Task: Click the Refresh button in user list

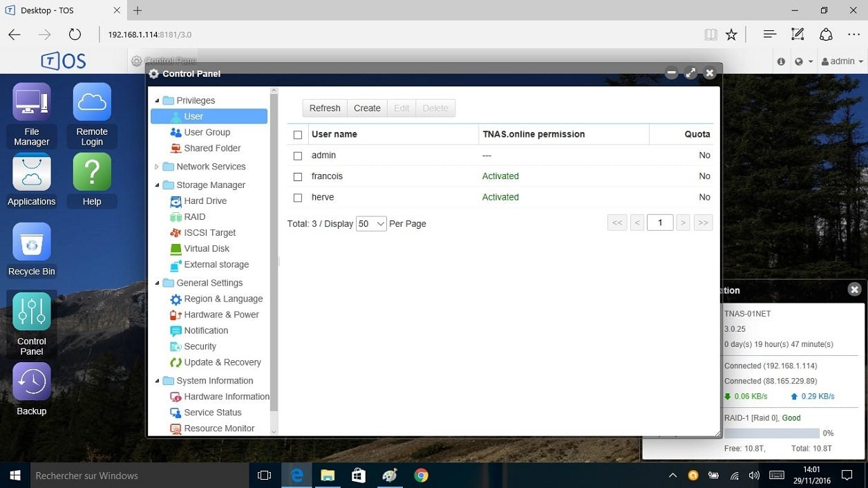Action: tap(325, 108)
